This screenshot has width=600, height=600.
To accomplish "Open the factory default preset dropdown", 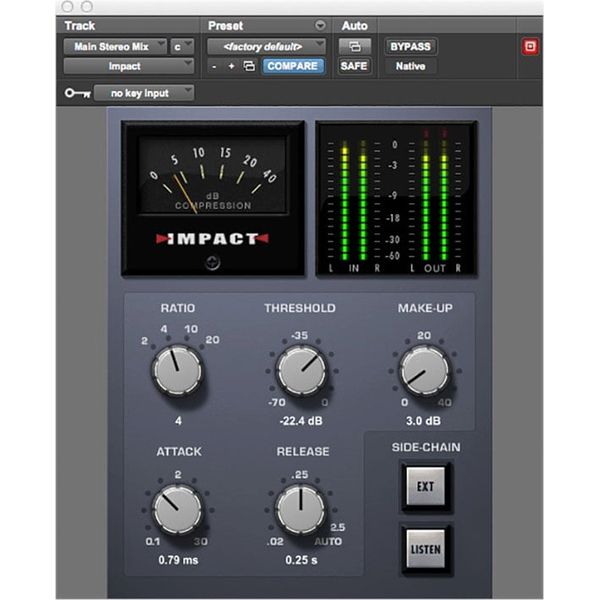I will coord(266,47).
